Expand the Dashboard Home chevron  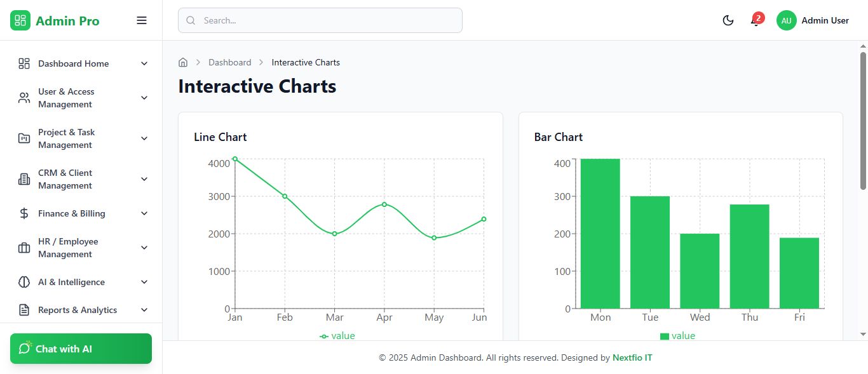coord(144,63)
